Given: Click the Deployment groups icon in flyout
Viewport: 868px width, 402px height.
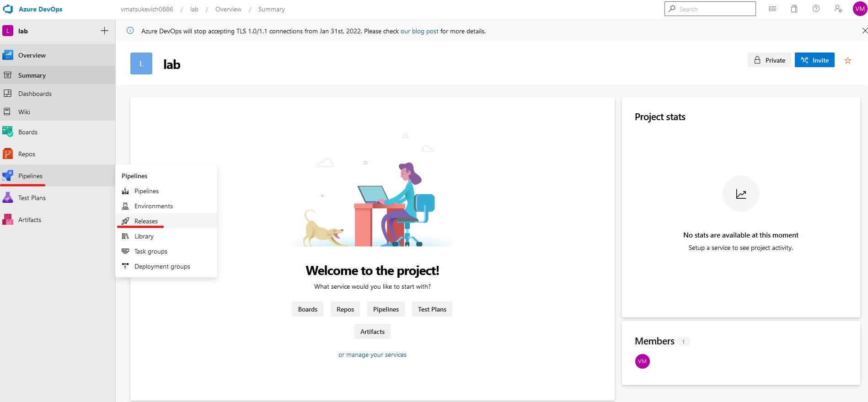Looking at the screenshot, I should [x=125, y=266].
